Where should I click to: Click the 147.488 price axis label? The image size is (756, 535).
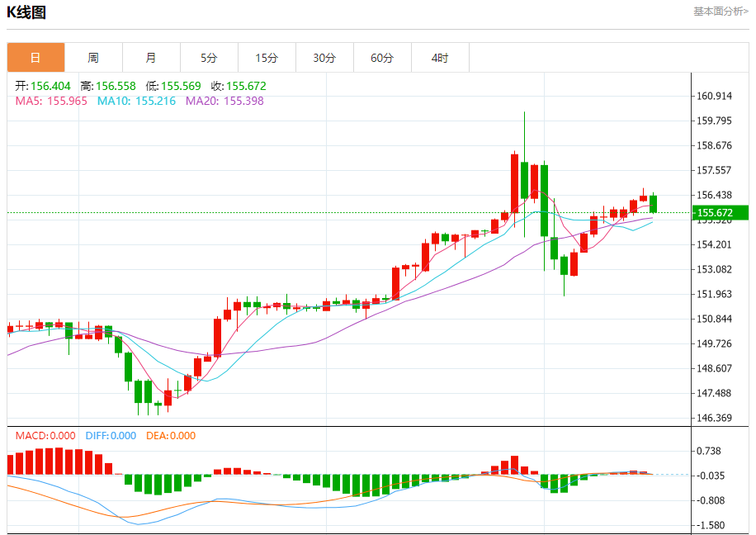click(714, 393)
